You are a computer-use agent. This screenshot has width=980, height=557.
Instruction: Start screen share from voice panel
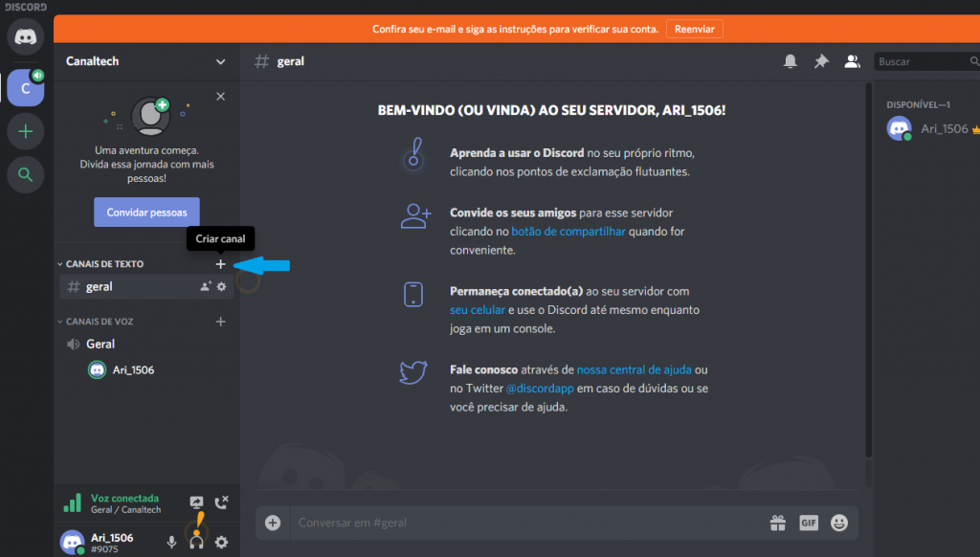pos(197,502)
